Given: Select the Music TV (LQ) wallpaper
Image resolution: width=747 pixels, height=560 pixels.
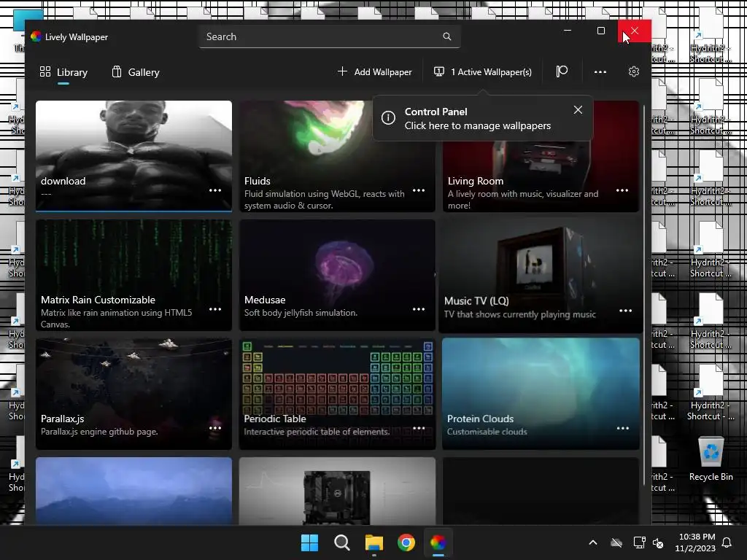Looking at the screenshot, I should point(541,275).
